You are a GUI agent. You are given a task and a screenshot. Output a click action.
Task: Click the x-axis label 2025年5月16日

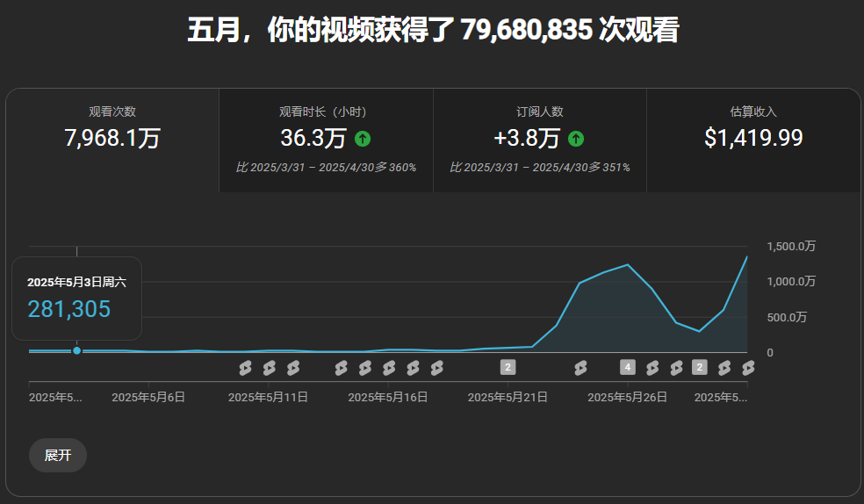tap(388, 397)
